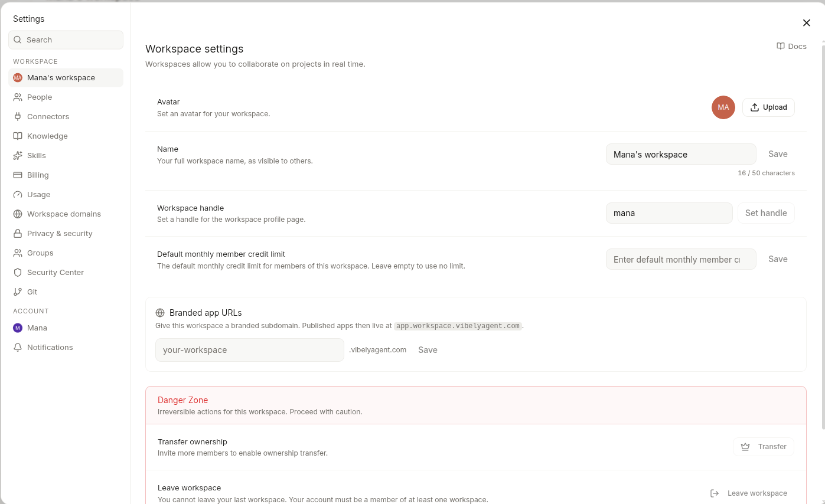
Task: Click the Upload avatar button text
Action: point(775,107)
